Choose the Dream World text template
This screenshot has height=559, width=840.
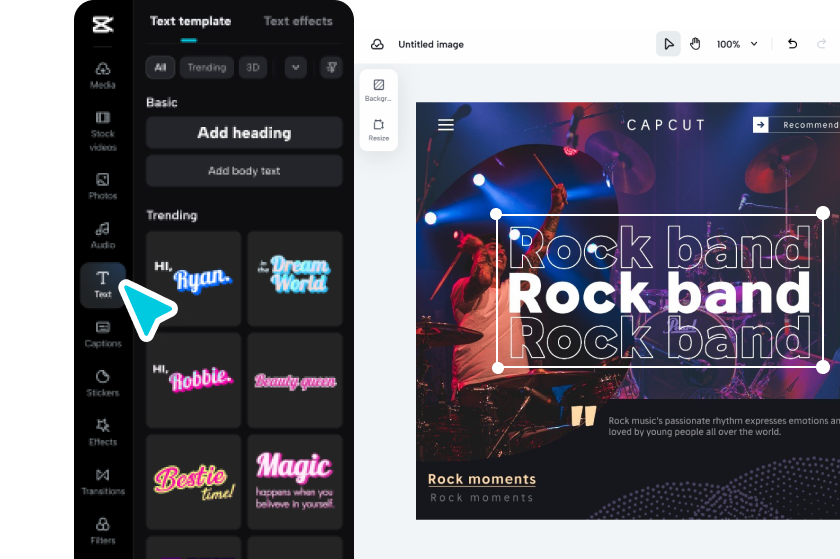295,279
